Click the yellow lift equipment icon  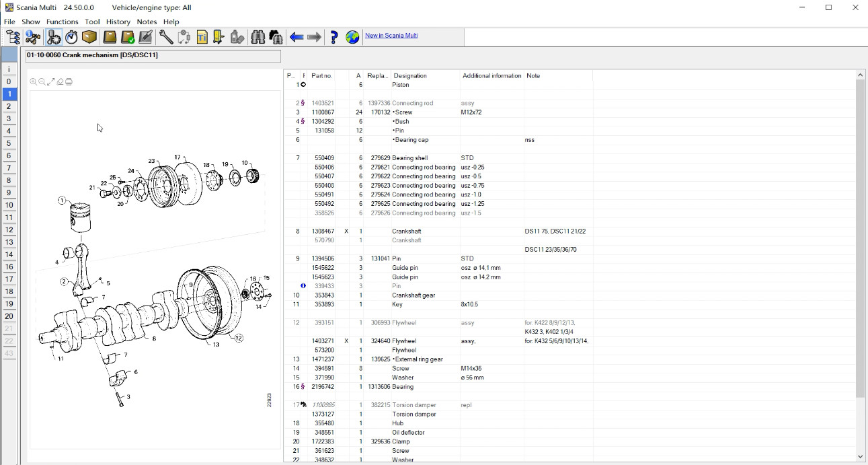coord(219,37)
